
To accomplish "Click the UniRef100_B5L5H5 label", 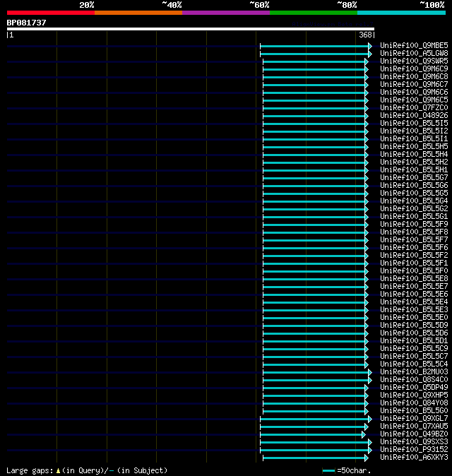I will pyautogui.click(x=414, y=147).
